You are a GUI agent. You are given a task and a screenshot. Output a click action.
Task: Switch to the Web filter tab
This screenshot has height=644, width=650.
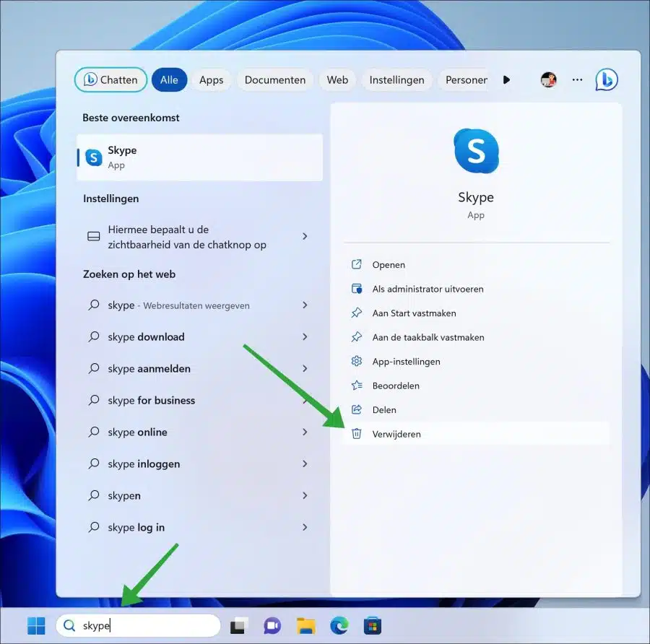pos(337,79)
